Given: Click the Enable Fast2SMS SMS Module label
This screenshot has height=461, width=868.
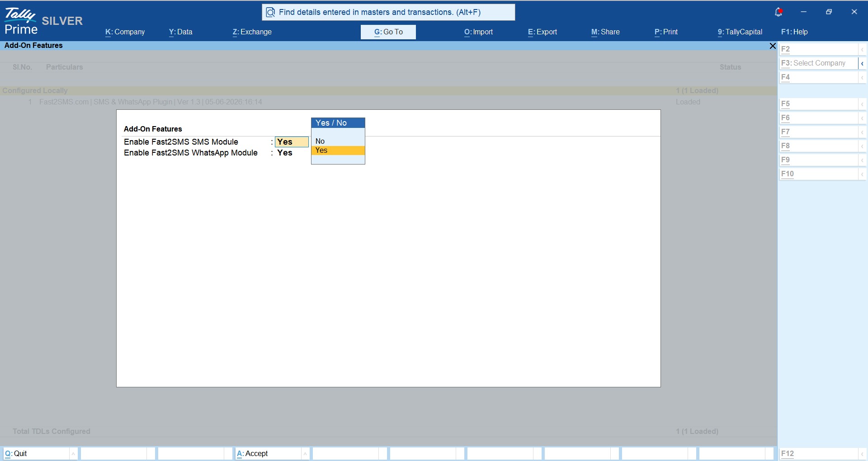Looking at the screenshot, I should point(181,142).
